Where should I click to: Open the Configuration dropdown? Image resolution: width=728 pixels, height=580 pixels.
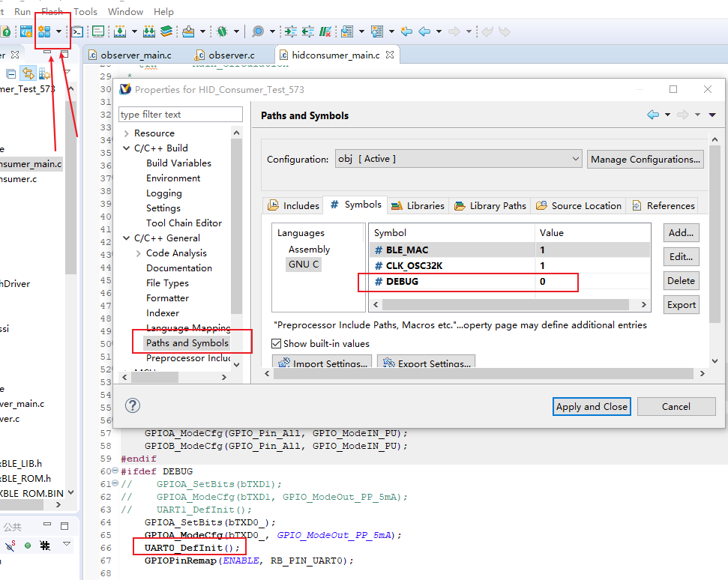click(458, 159)
